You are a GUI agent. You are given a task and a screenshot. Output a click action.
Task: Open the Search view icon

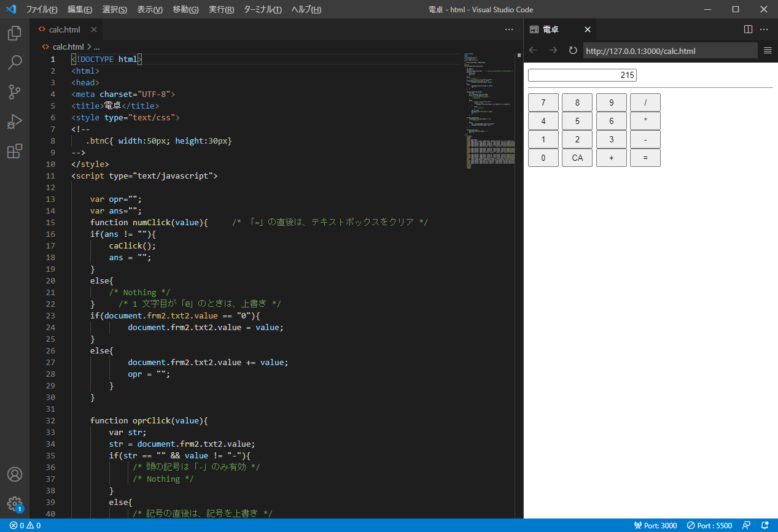click(x=14, y=63)
